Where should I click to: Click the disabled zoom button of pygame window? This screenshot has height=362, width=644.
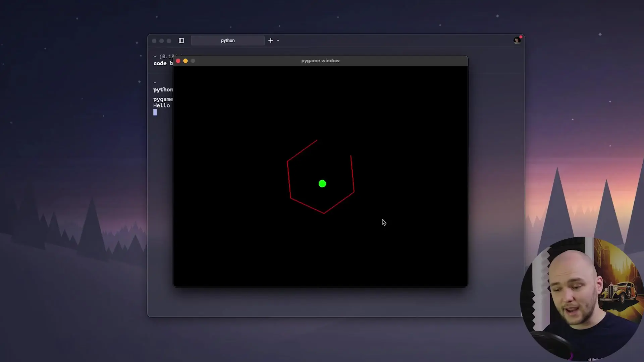(x=193, y=61)
